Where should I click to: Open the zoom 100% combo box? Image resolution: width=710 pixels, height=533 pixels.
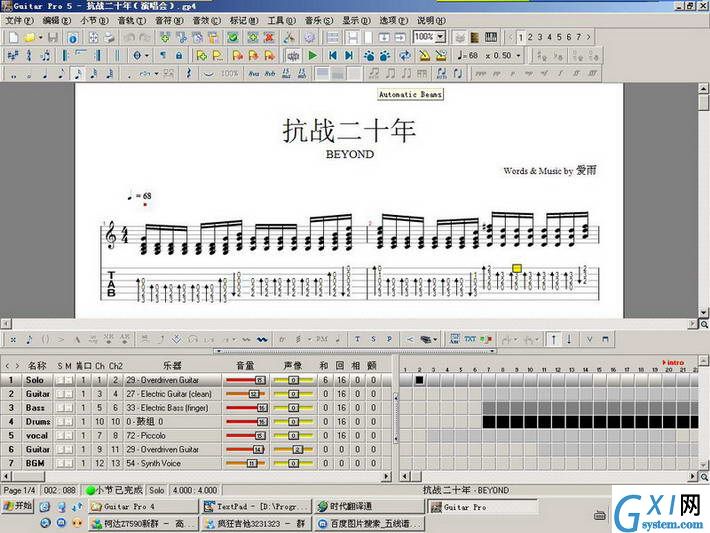430,37
